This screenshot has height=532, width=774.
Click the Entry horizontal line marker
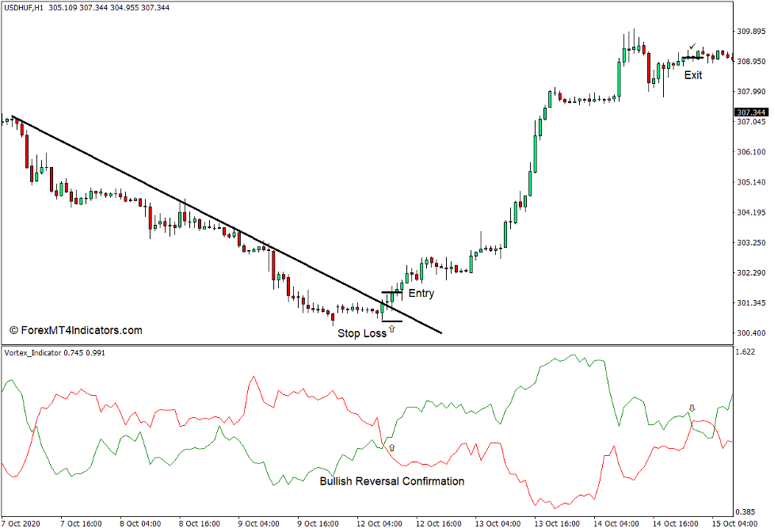[392, 292]
